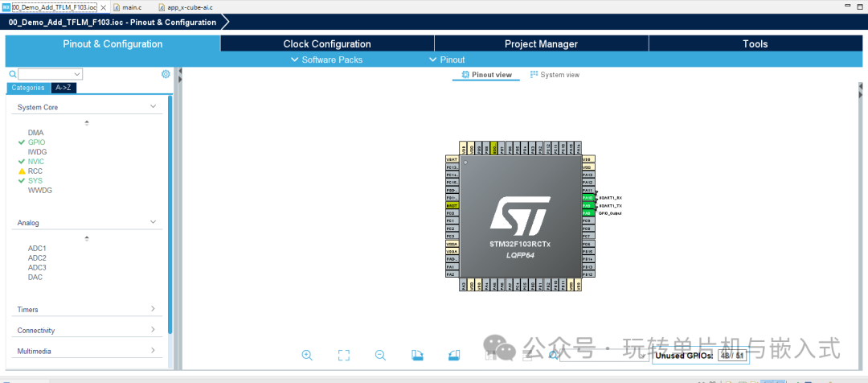Click the green PA10 pin on the chip
The height and width of the screenshot is (383, 868).
(x=588, y=197)
